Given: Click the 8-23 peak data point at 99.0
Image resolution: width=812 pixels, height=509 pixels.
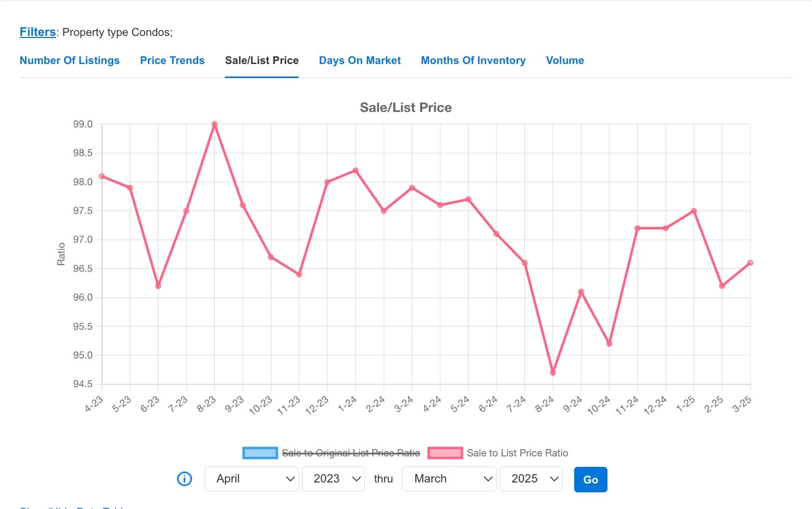Looking at the screenshot, I should (x=214, y=124).
